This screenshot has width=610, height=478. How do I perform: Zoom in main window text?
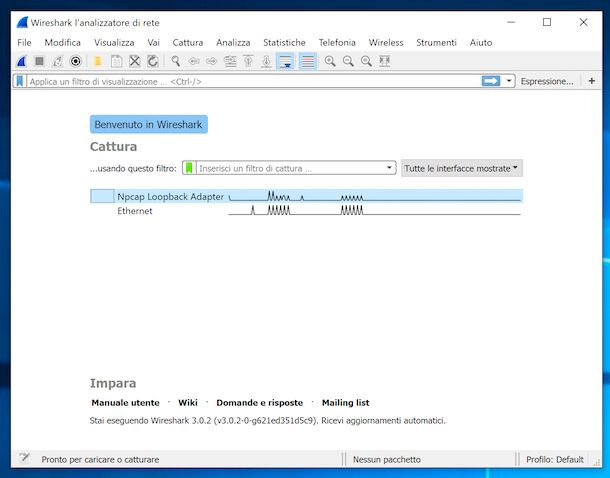330,61
